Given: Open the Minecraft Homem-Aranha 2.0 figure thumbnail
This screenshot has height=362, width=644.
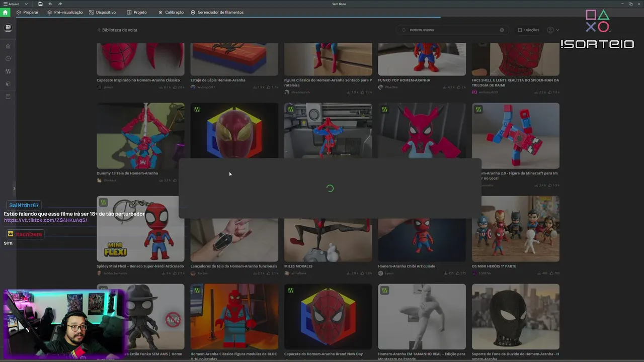Looking at the screenshot, I should click(x=516, y=136).
